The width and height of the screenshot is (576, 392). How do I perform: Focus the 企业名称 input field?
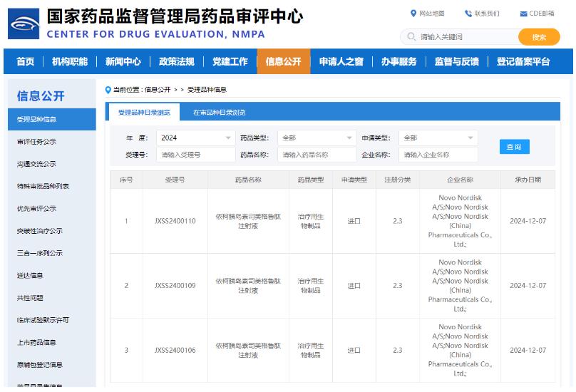coord(438,155)
